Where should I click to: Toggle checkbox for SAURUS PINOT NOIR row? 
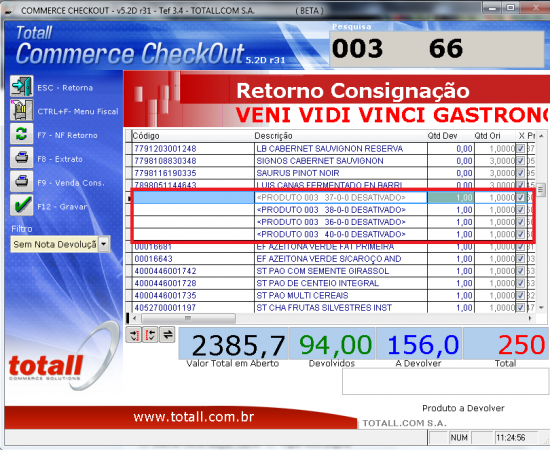click(x=521, y=173)
